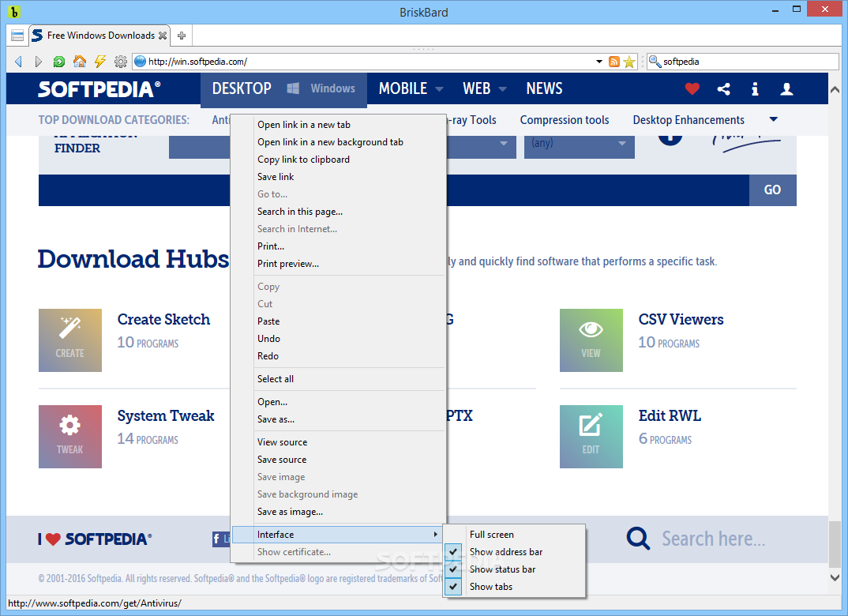Viewport: 848px width, 616px height.
Task: Open the CSV Viewers hub link
Action: pos(681,320)
